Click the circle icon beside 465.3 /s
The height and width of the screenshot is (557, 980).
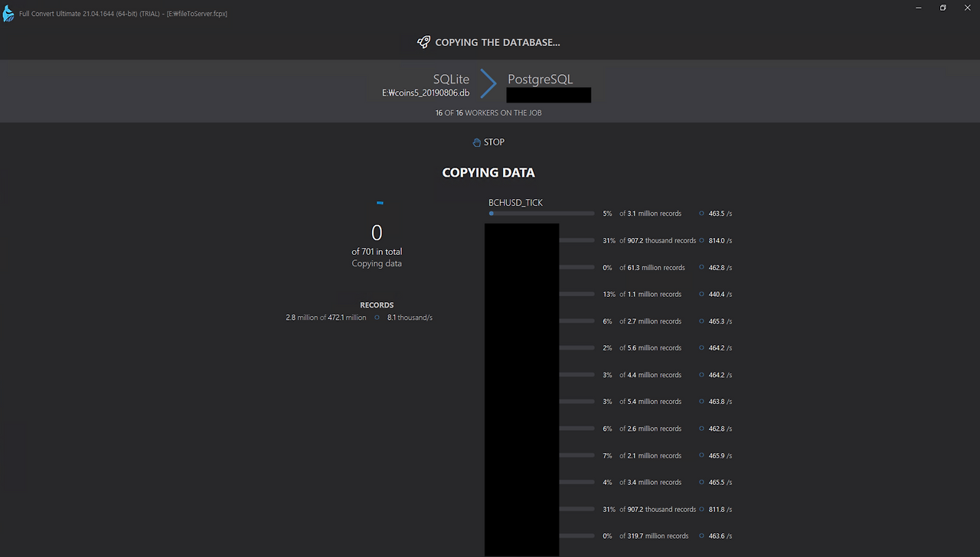[701, 321]
